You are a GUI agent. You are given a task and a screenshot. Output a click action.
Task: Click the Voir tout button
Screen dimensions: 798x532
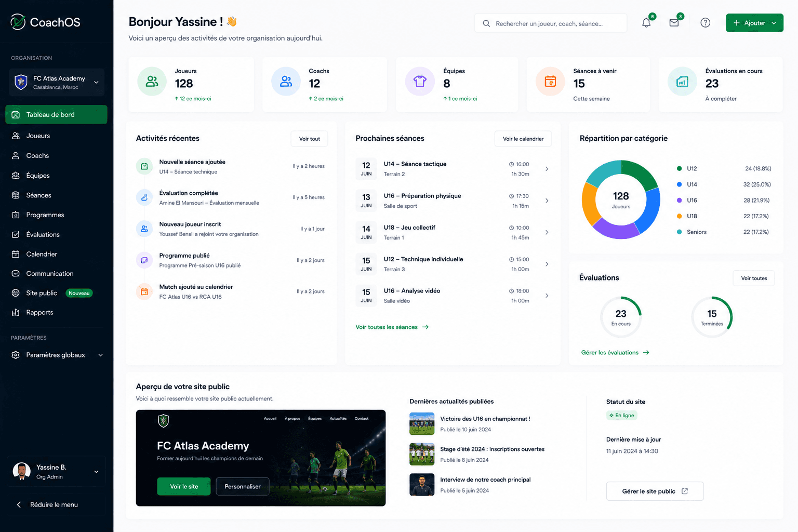pos(310,139)
